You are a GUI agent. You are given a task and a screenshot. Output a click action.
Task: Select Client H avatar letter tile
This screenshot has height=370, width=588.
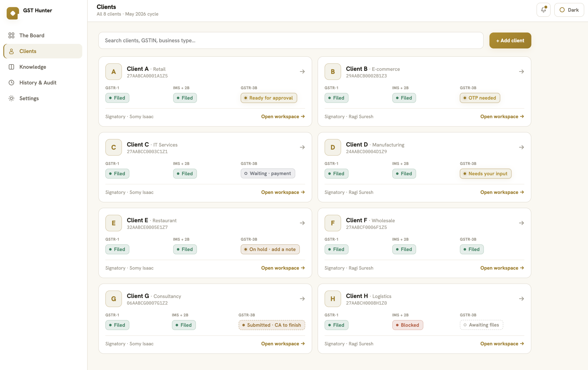[x=333, y=298]
